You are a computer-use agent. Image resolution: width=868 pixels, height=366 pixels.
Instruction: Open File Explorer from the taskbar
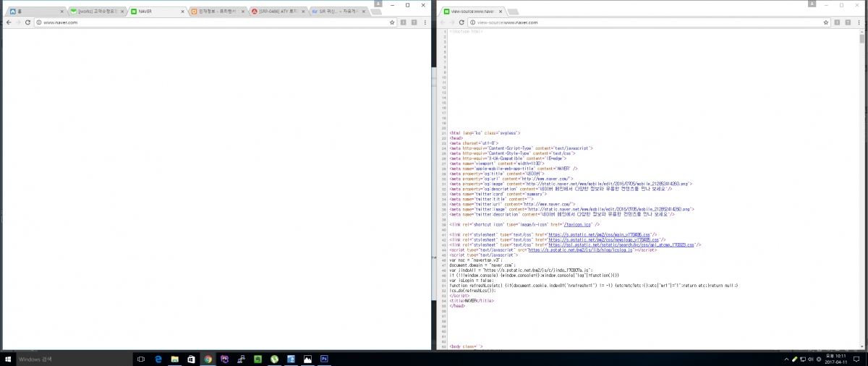174,359
